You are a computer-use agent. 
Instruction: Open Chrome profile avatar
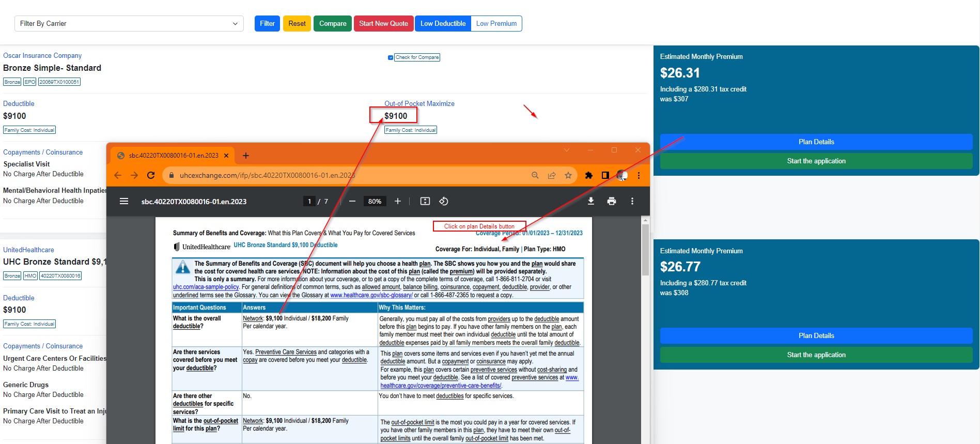[622, 175]
